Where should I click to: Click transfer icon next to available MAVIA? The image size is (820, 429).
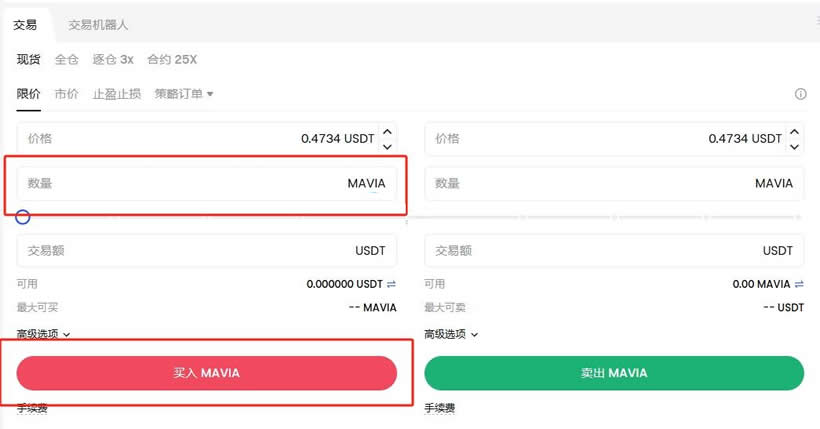(798, 284)
